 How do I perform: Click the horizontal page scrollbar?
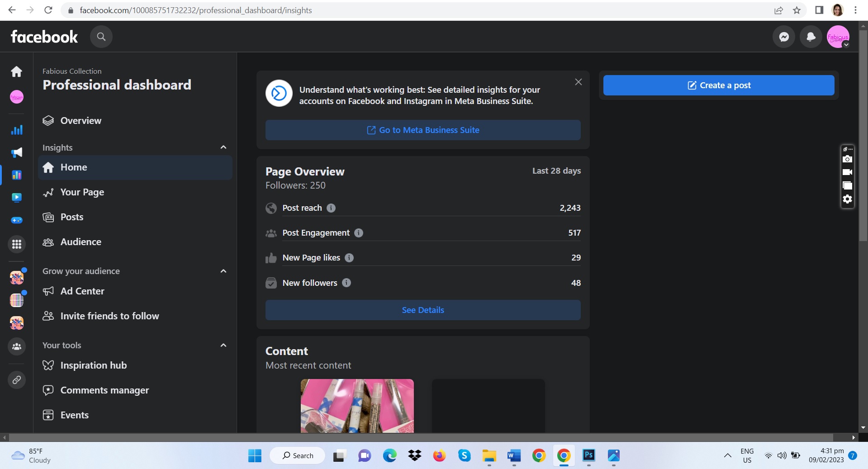point(421,437)
